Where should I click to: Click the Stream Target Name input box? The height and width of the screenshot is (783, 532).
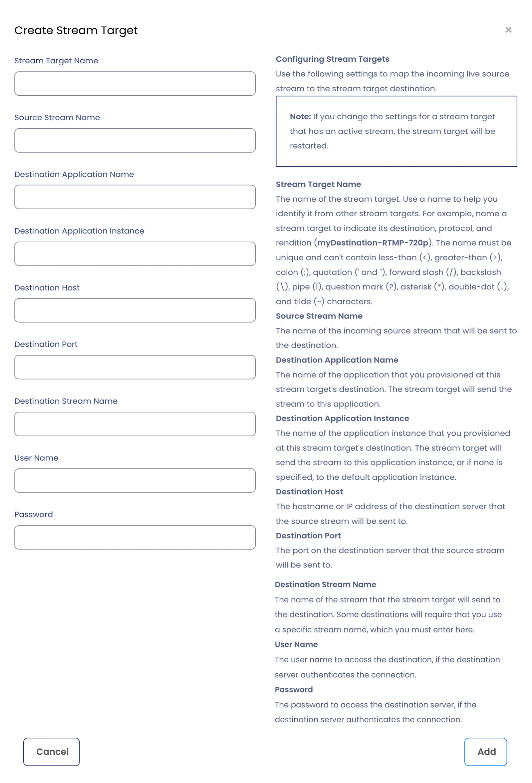[135, 84]
